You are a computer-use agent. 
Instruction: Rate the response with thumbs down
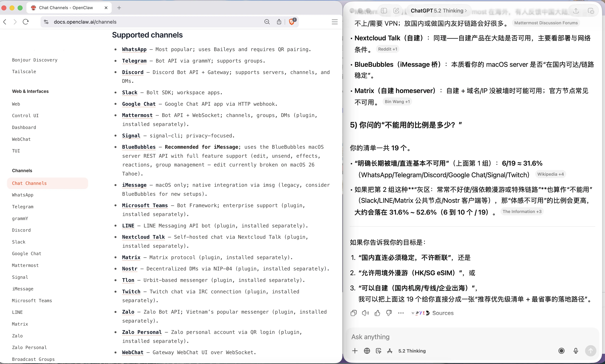(x=389, y=313)
